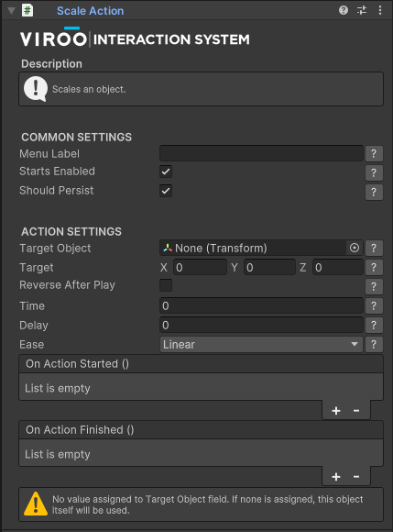Image resolution: width=393 pixels, height=532 pixels.
Task: Click the Target X value field
Action: (x=200, y=267)
